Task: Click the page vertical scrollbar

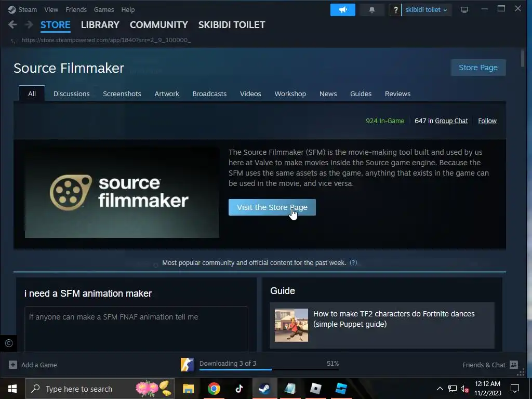Action: [x=523, y=58]
